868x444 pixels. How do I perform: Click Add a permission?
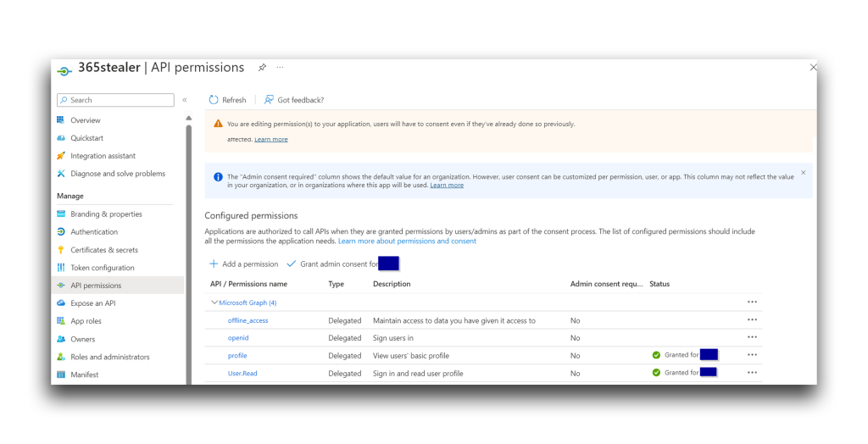243,264
